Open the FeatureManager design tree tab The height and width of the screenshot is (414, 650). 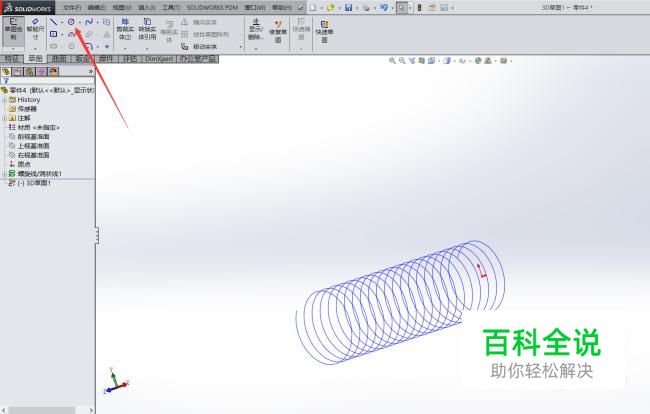click(6, 72)
